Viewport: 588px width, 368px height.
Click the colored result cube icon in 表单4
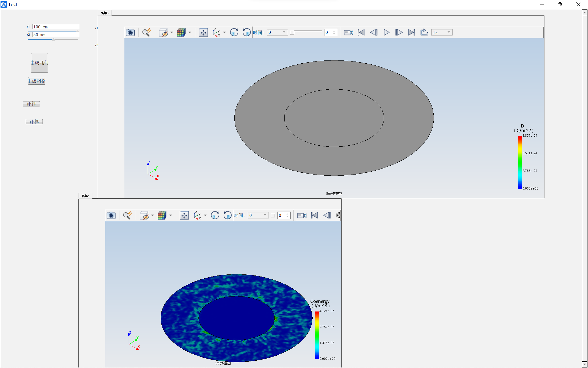[162, 215]
